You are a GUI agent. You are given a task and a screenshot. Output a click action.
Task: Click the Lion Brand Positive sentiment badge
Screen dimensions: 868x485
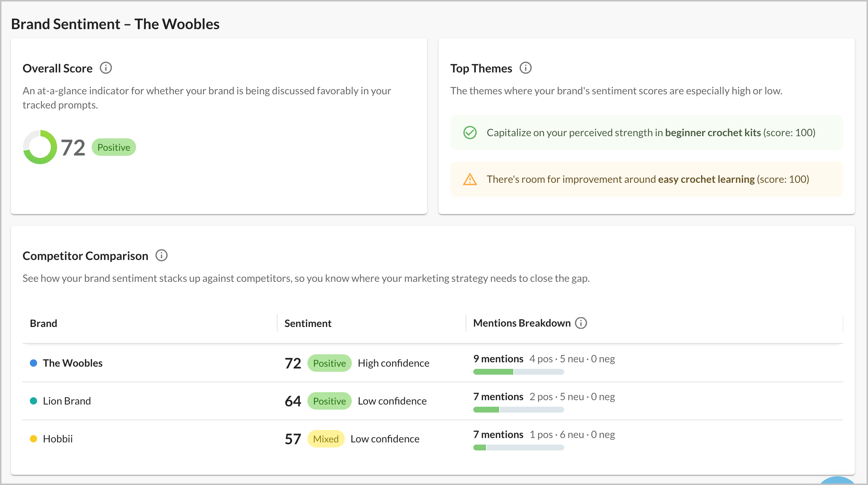pos(330,401)
